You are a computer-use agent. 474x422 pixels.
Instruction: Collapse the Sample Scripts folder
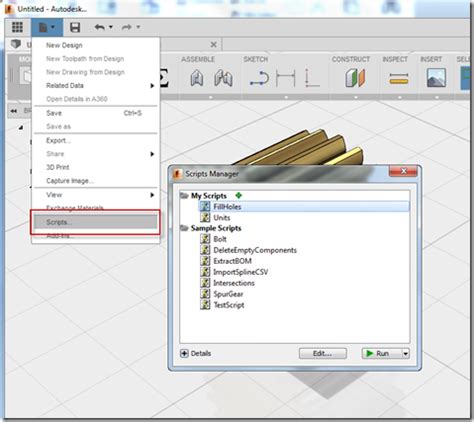pyautogui.click(x=184, y=228)
